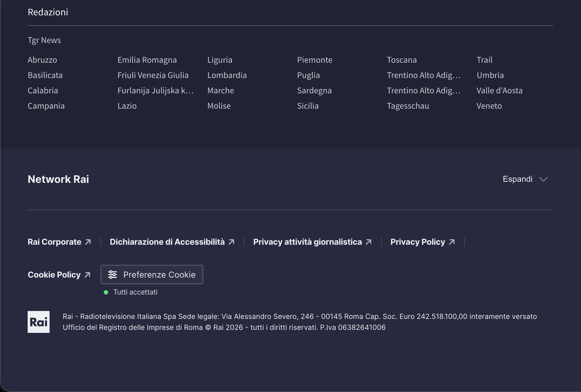Visit the Liguria newsroom

coord(220,60)
